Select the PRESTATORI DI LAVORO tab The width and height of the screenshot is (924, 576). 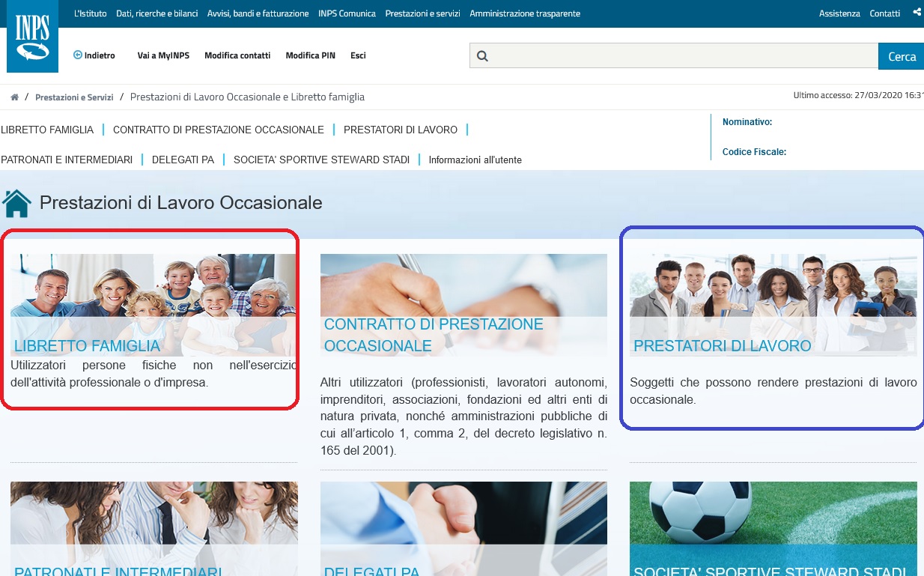(401, 129)
